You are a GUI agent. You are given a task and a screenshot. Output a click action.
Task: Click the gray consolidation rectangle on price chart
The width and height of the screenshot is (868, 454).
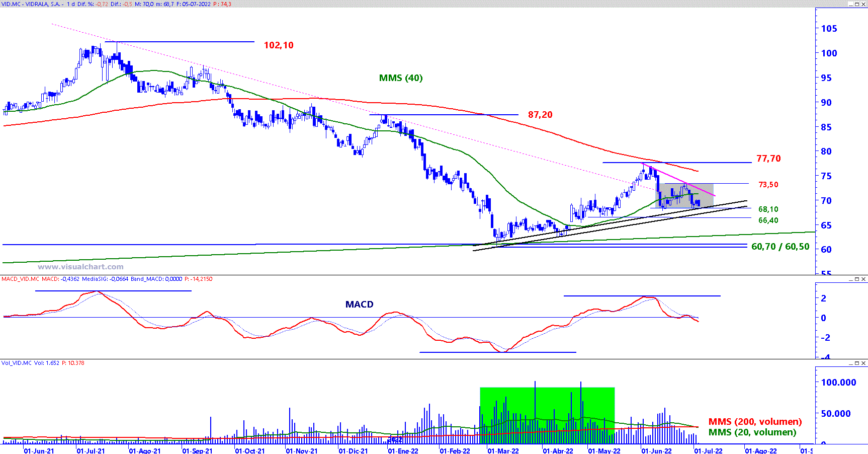click(x=684, y=196)
